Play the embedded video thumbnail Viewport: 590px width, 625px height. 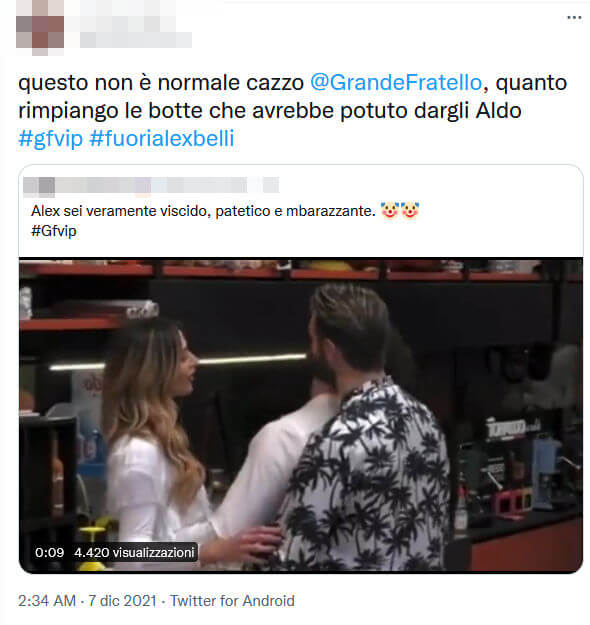(x=301, y=415)
